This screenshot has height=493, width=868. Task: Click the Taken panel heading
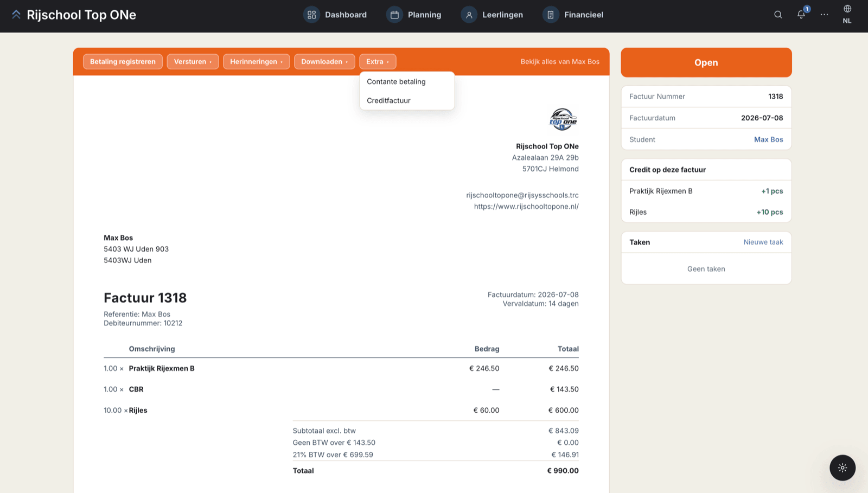click(640, 242)
